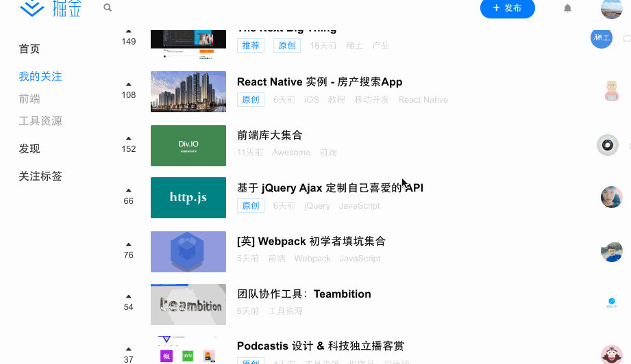631x364 pixels.
Task: Open article 前端库大集合
Action: coord(270,135)
